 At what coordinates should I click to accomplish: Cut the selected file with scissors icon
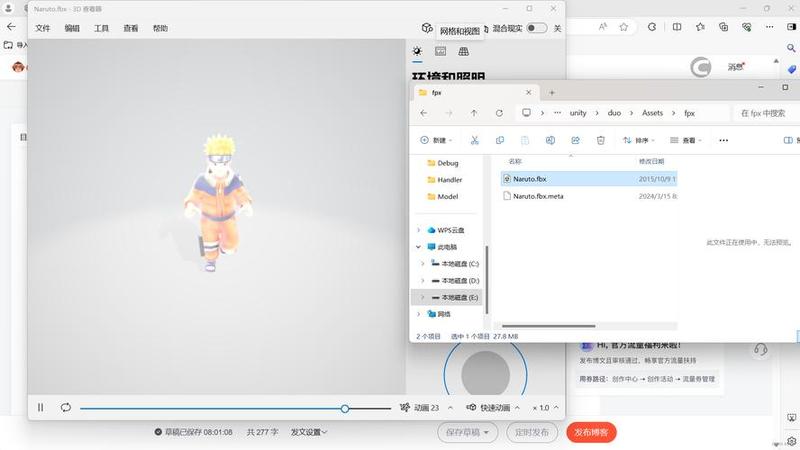(474, 140)
